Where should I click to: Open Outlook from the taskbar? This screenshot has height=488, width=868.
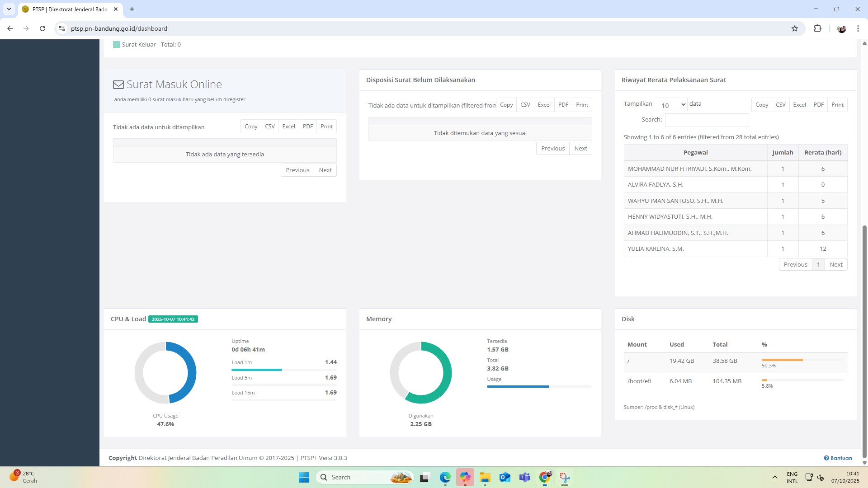(x=505, y=477)
